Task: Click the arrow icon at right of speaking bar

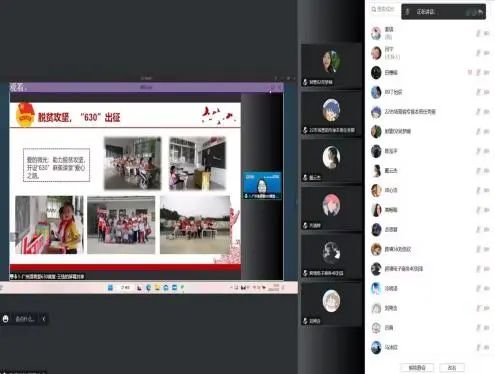Action: tap(480, 12)
